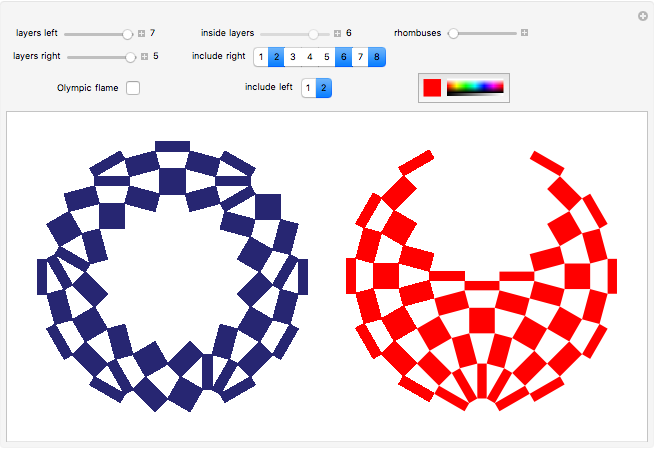Click the inside layers value 6

coord(349,33)
